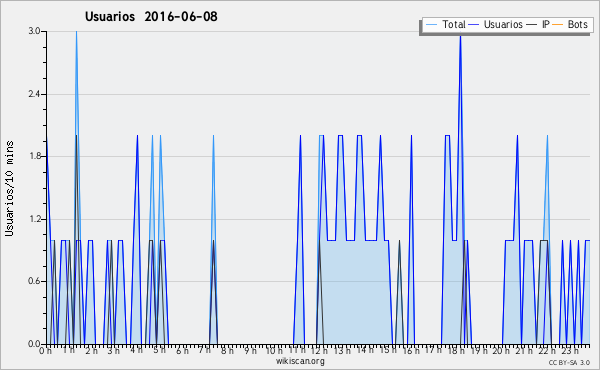Click the orange Bots legend line

coord(558,25)
